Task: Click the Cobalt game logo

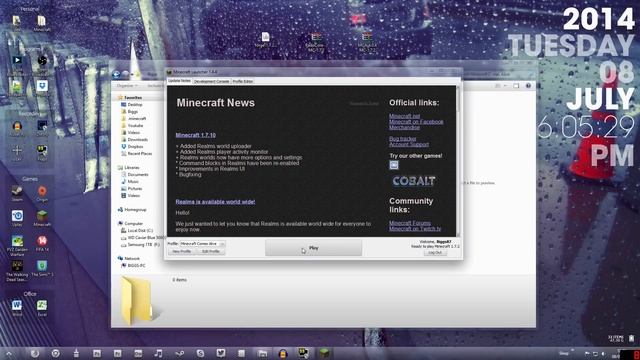Action: coord(413,181)
